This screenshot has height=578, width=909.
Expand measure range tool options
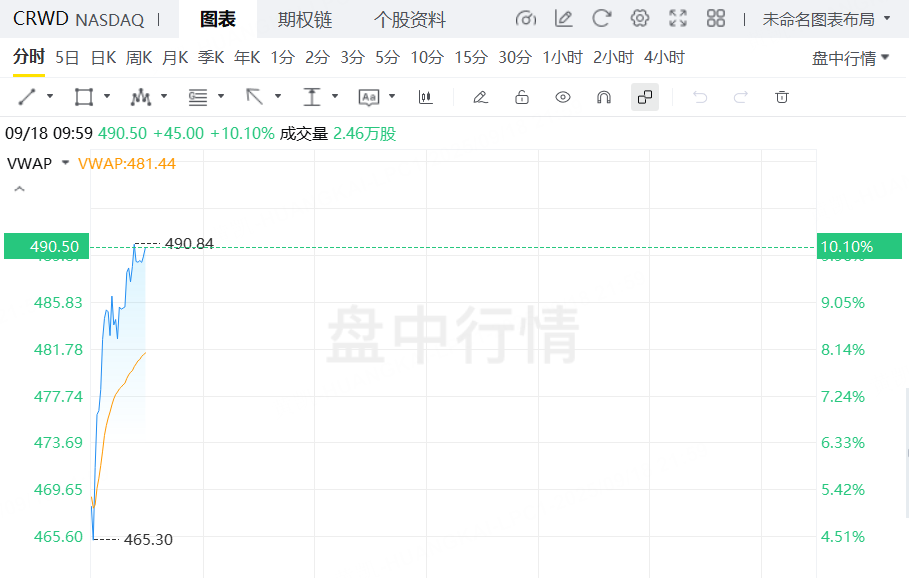point(334,96)
